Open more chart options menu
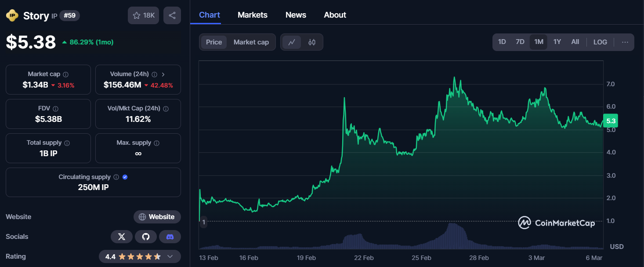644x267 pixels. [x=625, y=42]
